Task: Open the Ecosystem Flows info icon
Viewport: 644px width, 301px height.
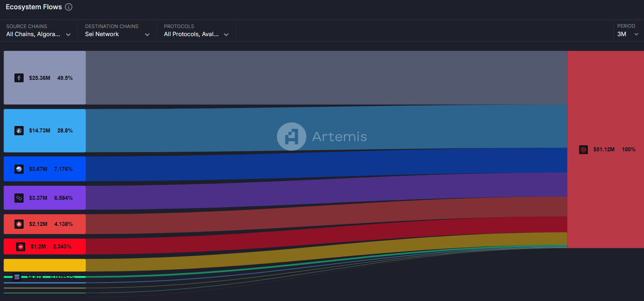Action: (69, 7)
